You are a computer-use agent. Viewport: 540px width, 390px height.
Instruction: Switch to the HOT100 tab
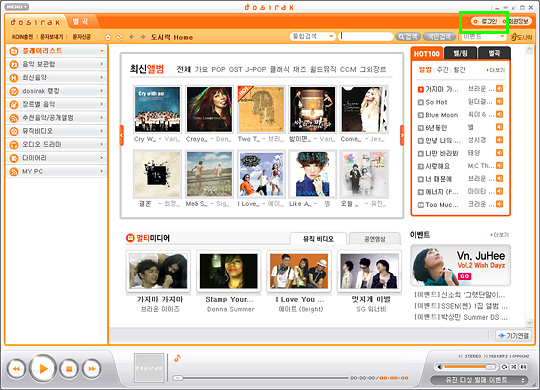pyautogui.click(x=426, y=53)
